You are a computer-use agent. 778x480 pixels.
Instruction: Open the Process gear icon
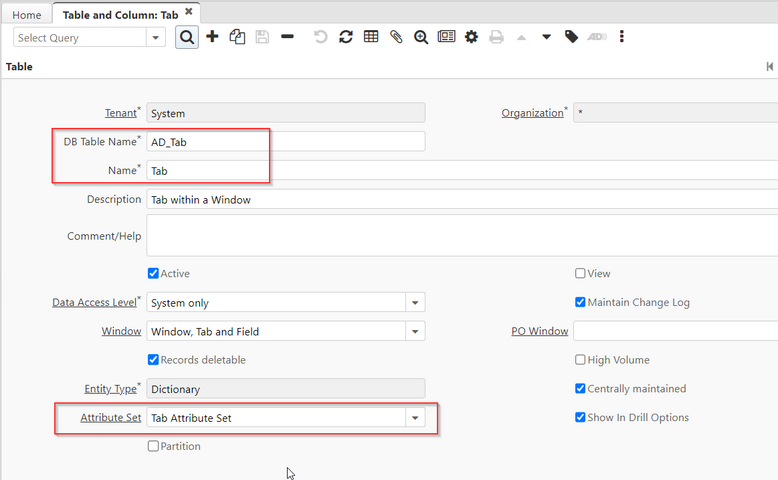pos(471,37)
